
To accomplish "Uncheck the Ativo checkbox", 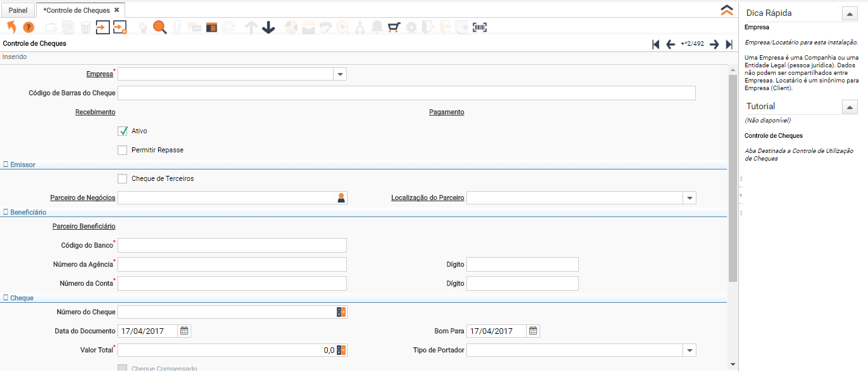I will click(123, 131).
